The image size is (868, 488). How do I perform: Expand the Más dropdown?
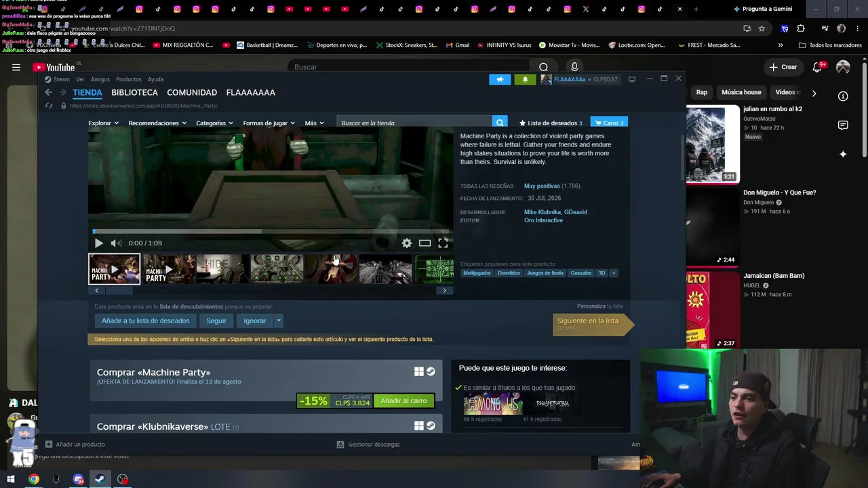pos(314,123)
